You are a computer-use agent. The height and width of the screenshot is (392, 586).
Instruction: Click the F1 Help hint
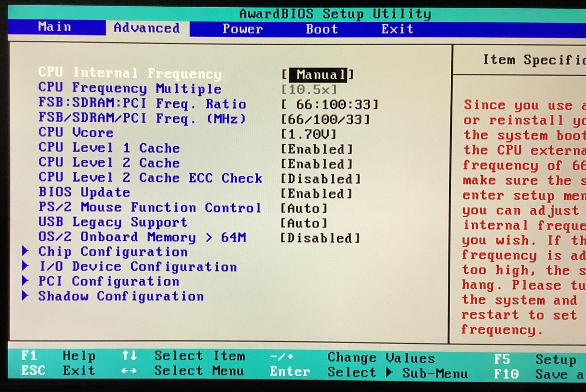click(58, 356)
